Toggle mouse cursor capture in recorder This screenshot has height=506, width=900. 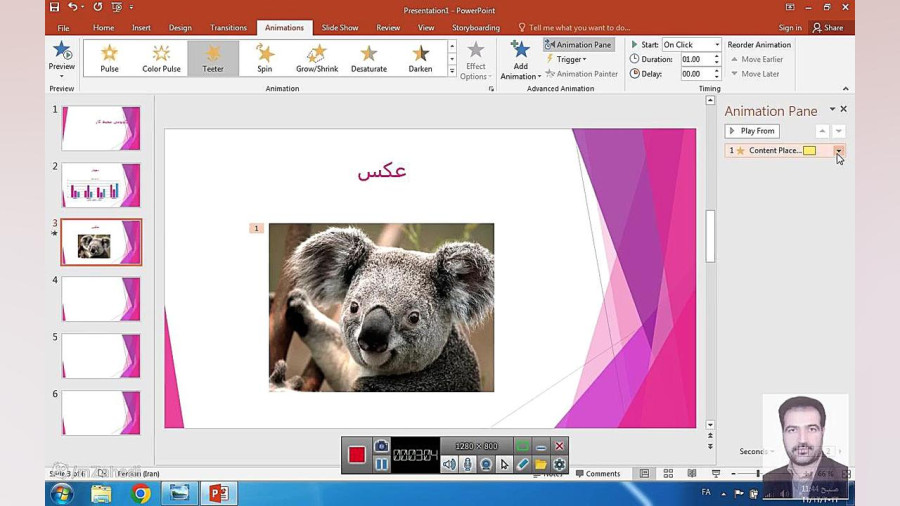pyautogui.click(x=504, y=464)
